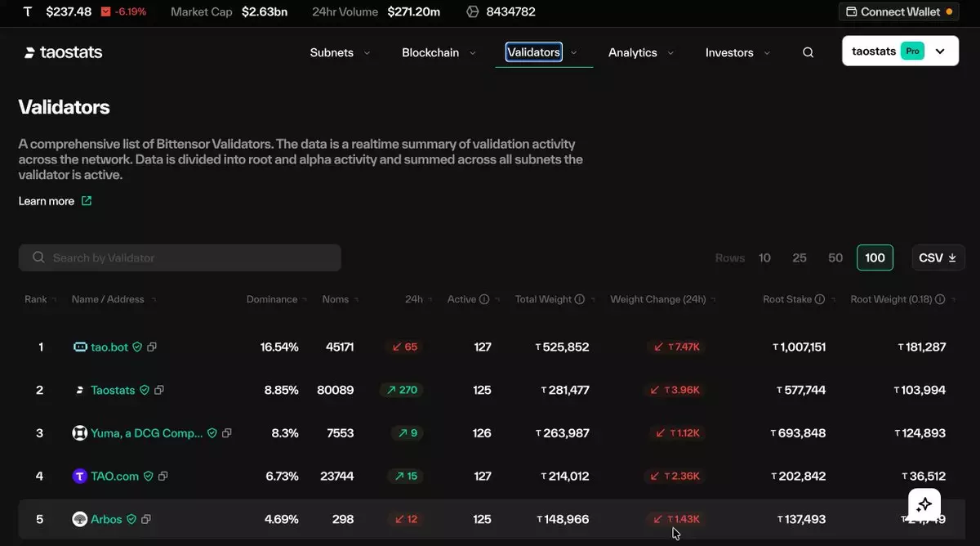Copy tao.bot validator address icon
Viewport: 980px width, 546px height.
(152, 347)
